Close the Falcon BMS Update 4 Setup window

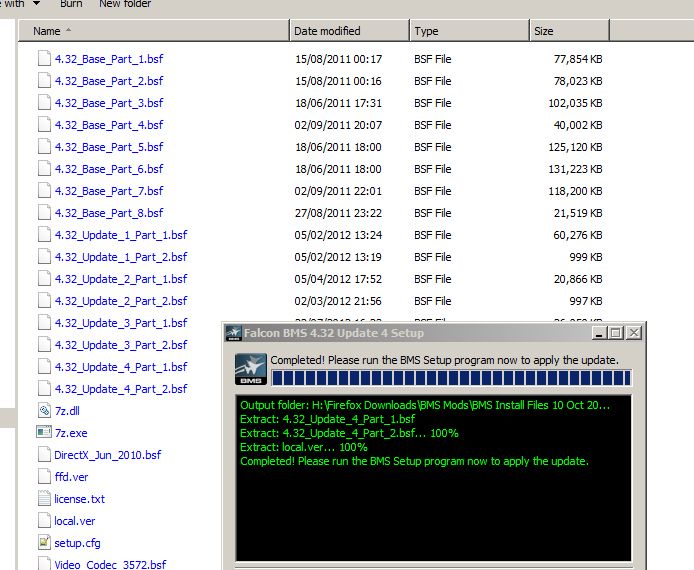click(x=634, y=333)
